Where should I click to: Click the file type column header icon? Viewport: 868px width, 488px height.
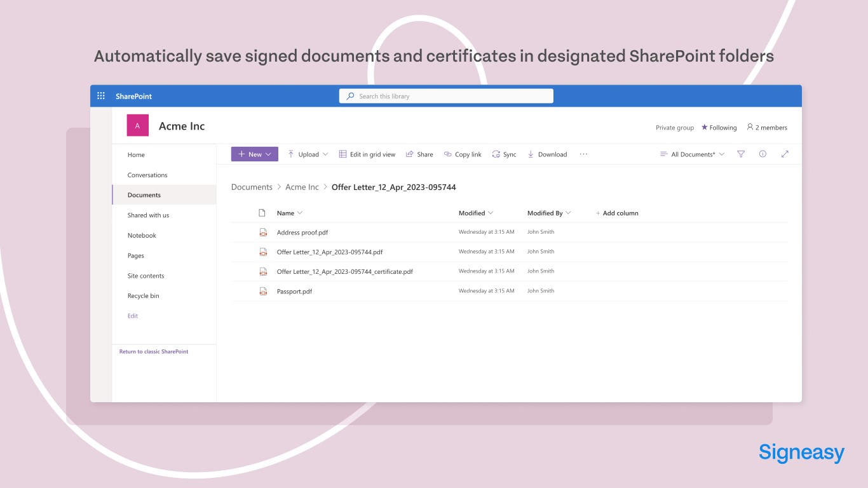262,213
